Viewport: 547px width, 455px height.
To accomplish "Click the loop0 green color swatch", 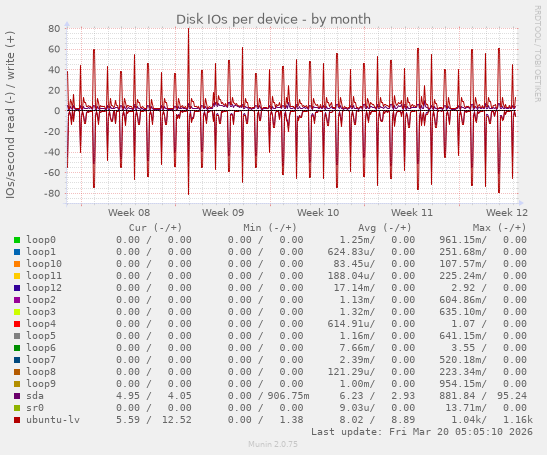I will click(x=17, y=240).
